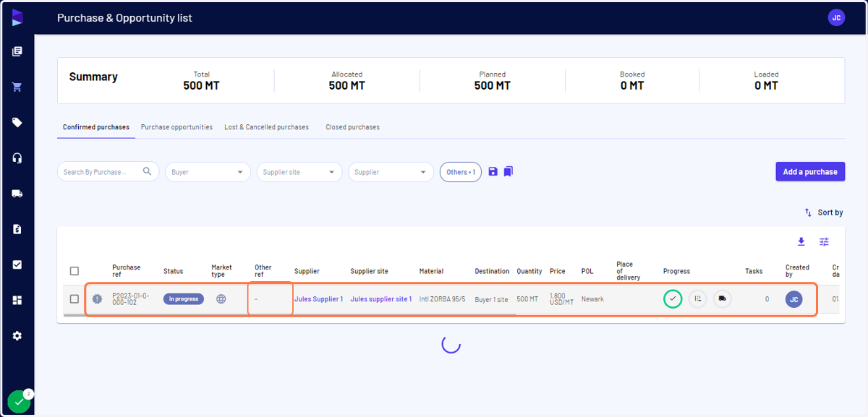Click the table horizontal scrollbar
This screenshot has width=868, height=417.
[289, 315]
